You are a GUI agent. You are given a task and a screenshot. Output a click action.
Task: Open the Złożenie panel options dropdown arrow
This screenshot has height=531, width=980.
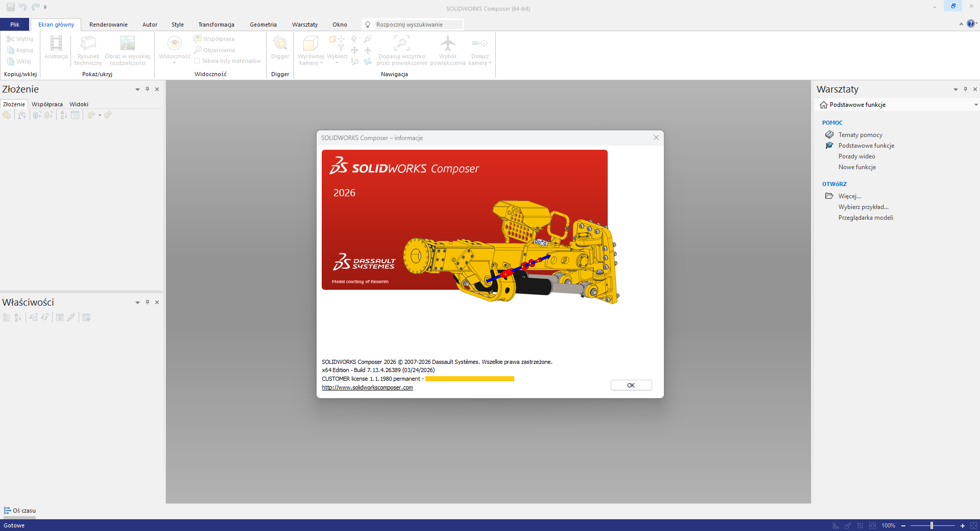click(137, 89)
